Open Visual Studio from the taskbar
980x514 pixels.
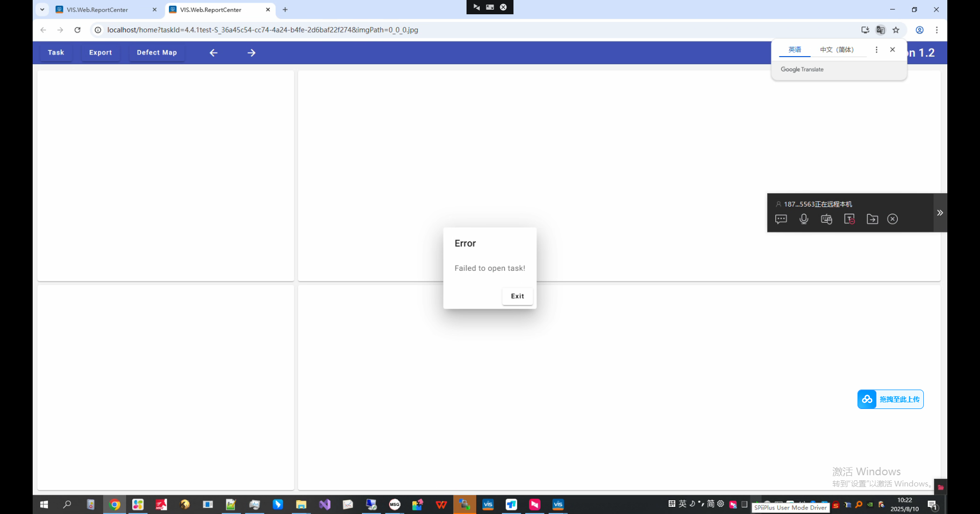point(325,504)
